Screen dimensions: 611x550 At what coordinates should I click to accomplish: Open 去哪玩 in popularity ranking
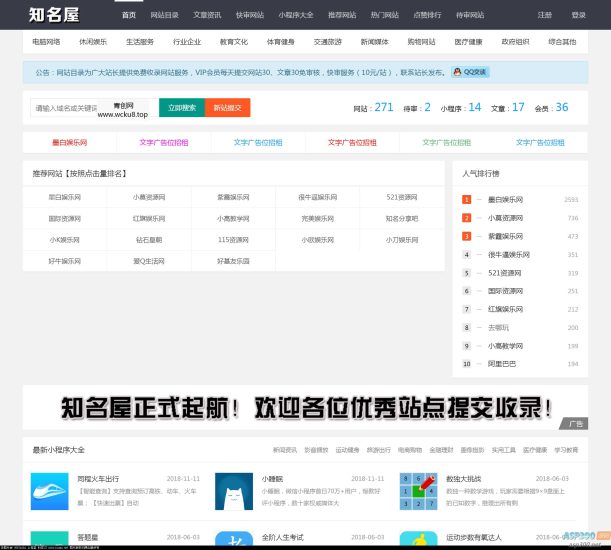click(x=498, y=328)
